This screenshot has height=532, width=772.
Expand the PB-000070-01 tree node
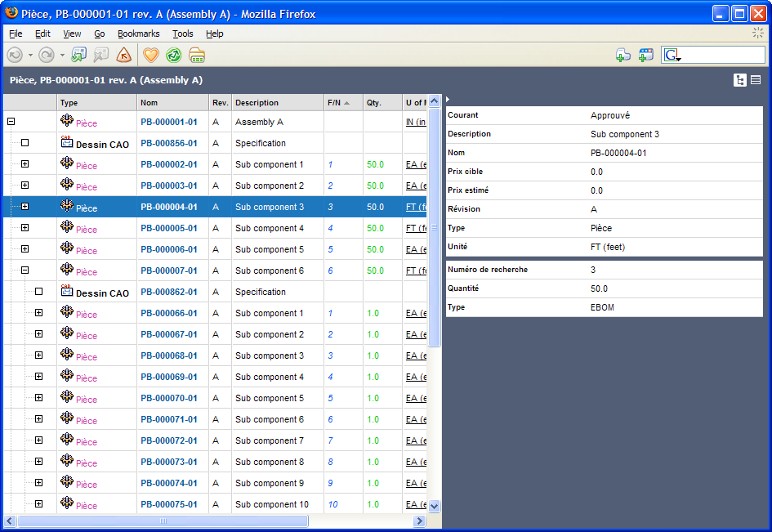point(38,398)
